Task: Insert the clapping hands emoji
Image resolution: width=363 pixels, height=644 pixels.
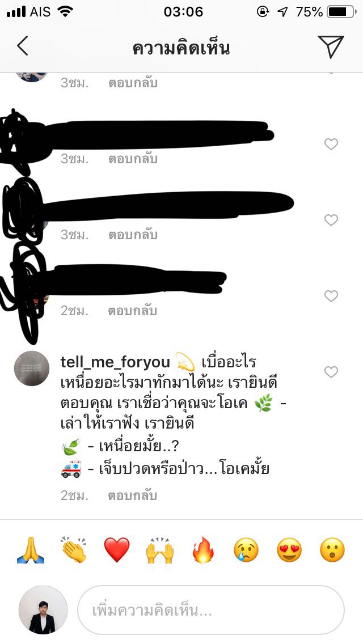Action: click(x=74, y=550)
